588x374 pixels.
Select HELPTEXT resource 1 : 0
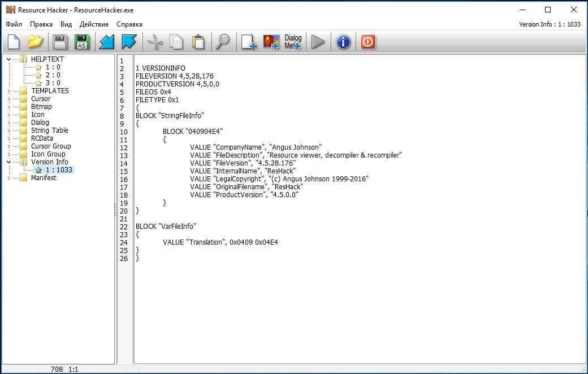[x=53, y=67]
